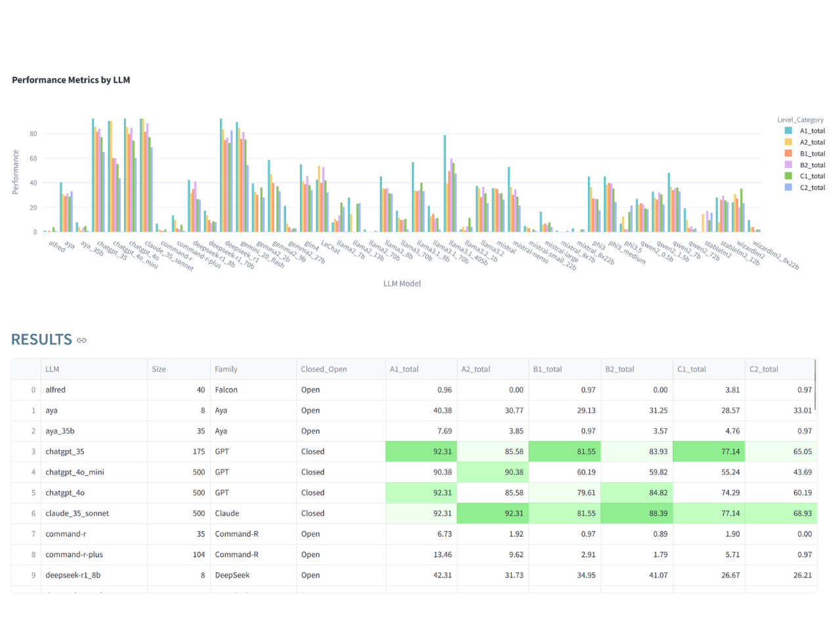This screenshot has width=840, height=630.
Task: Click the B2_total purple legend swatch
Action: click(x=788, y=165)
